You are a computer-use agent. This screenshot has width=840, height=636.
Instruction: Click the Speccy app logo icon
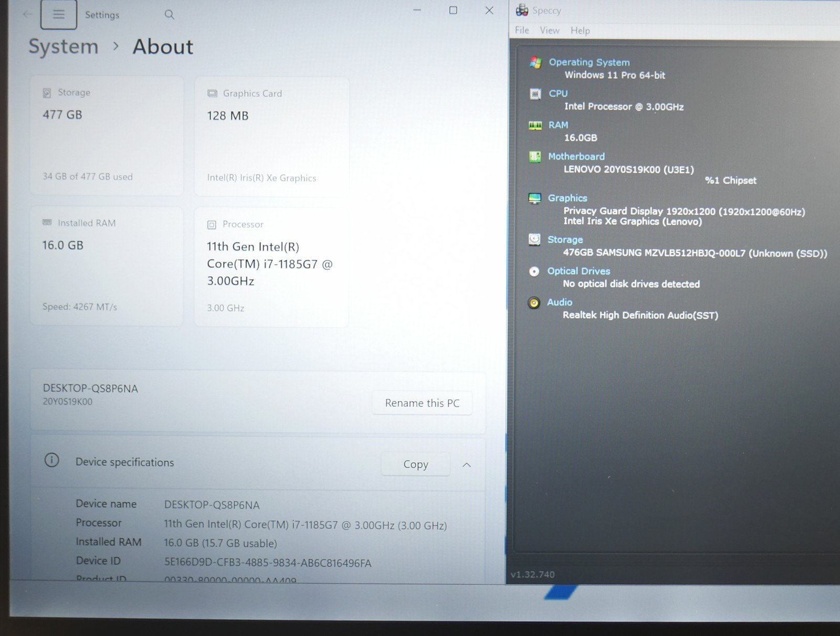[x=522, y=10]
